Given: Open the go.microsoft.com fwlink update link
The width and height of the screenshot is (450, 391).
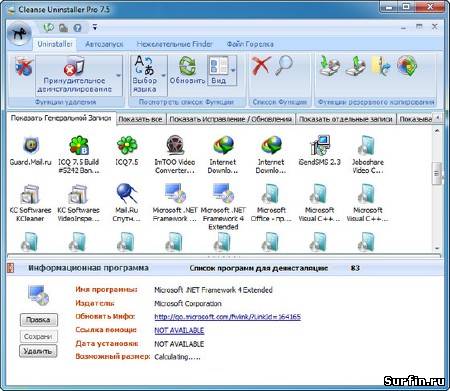Looking at the screenshot, I should [227, 317].
